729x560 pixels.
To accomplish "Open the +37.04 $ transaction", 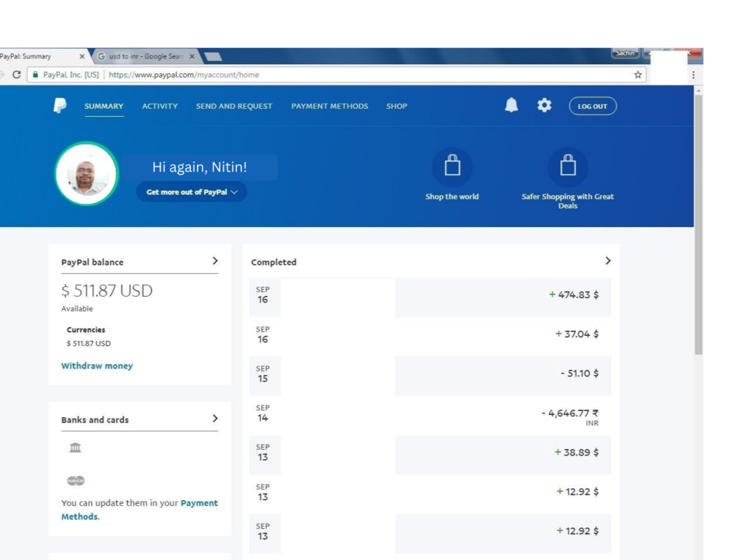I will 430,337.
